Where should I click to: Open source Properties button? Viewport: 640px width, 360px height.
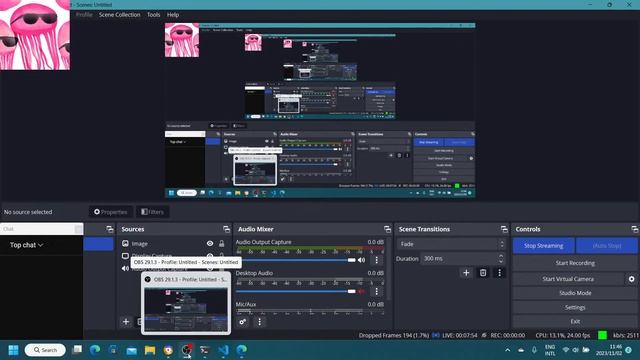pos(111,212)
